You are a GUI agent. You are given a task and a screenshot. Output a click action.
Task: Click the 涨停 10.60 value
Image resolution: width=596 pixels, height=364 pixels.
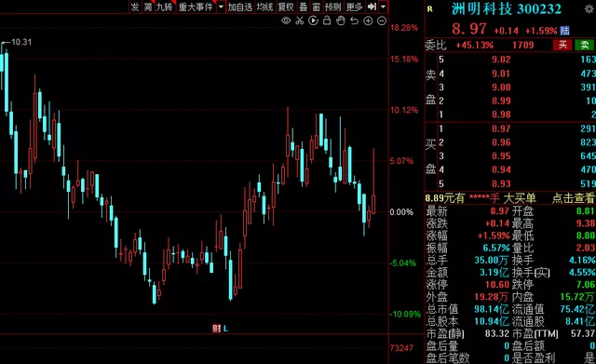[497, 285]
